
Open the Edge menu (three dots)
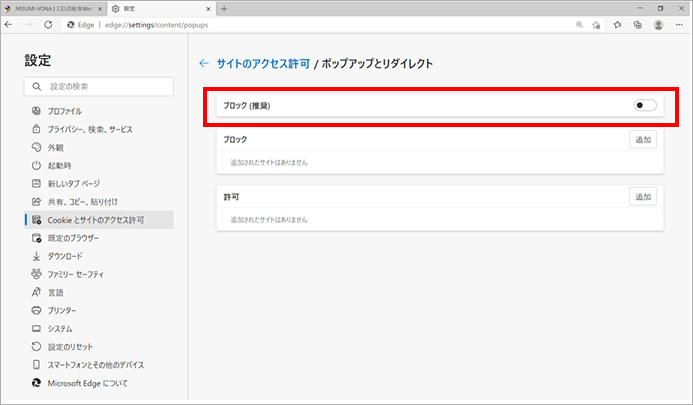click(677, 26)
